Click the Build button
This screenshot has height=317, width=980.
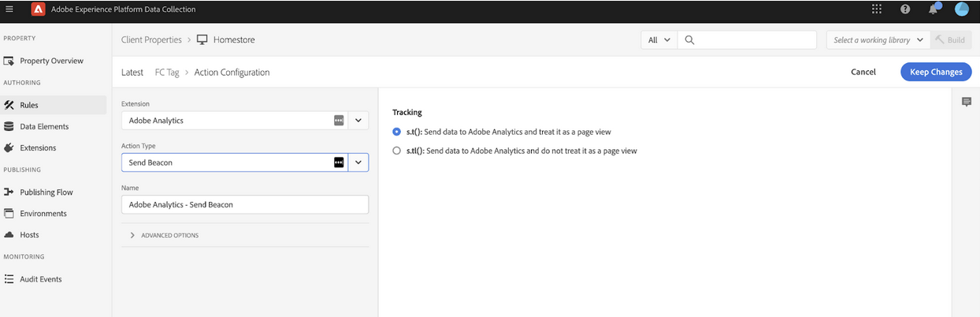950,39
